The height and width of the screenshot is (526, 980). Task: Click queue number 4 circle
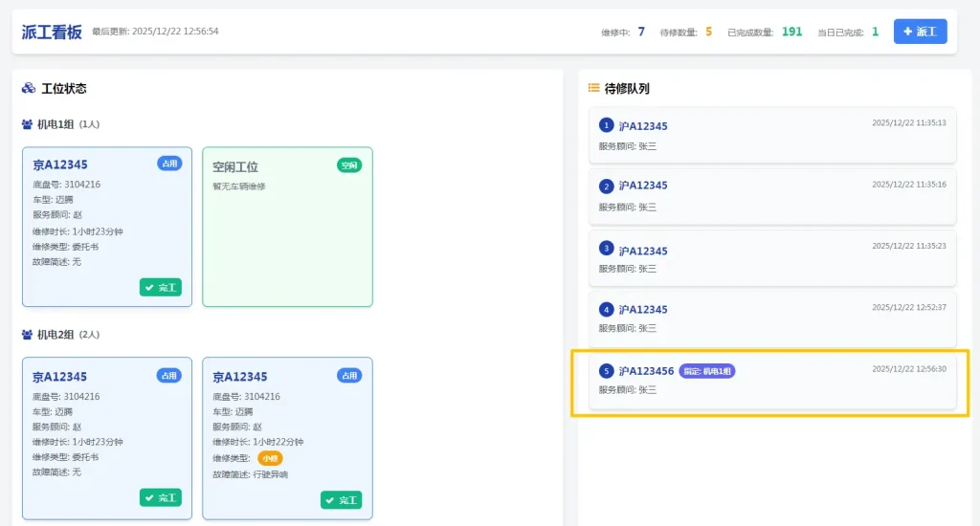[x=606, y=309]
